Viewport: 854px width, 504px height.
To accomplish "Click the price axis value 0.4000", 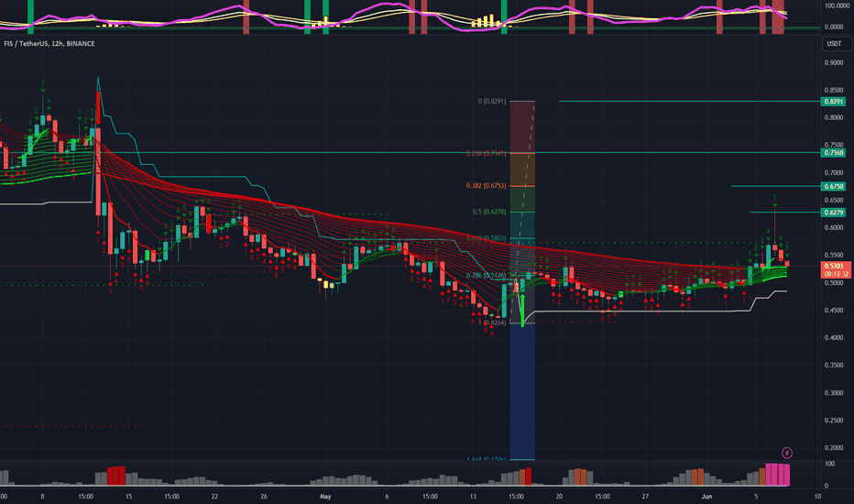I will pos(834,338).
